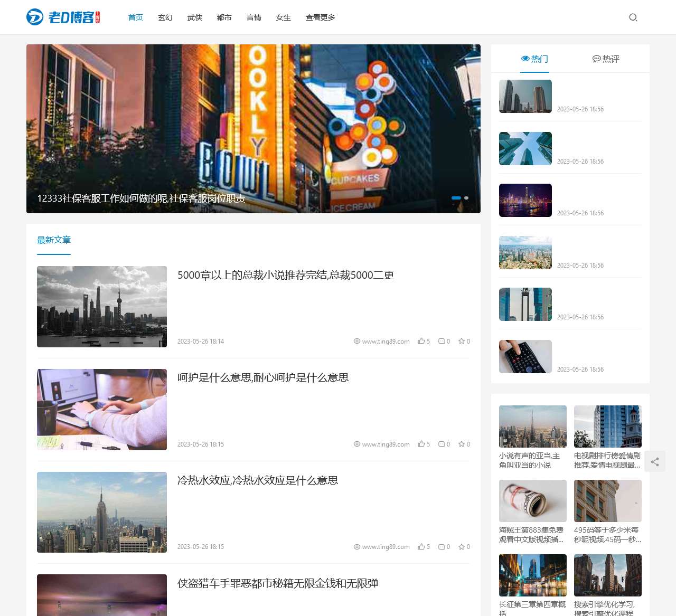Open article 呵护是什么意思,耐心呵护是什么意思
The width and height of the screenshot is (676, 616).
pyautogui.click(x=263, y=377)
